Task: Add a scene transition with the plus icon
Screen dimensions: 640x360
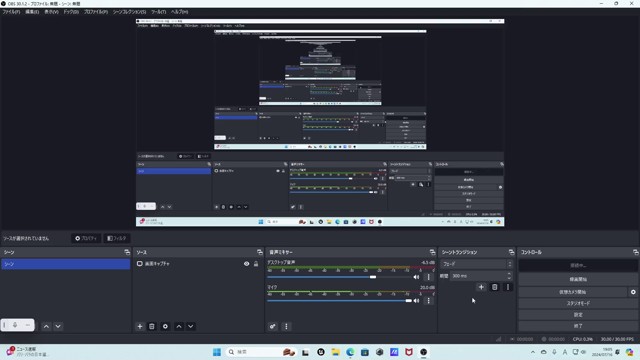Action: [x=481, y=287]
